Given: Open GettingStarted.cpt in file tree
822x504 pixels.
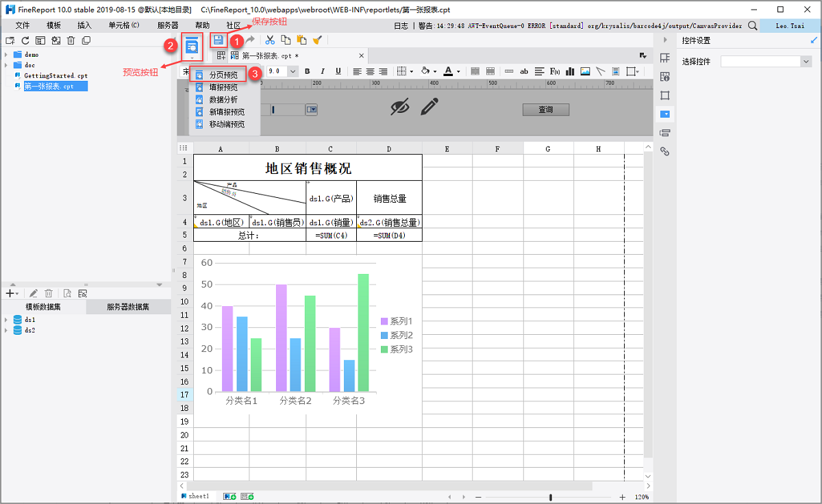Looking at the screenshot, I should [x=55, y=75].
